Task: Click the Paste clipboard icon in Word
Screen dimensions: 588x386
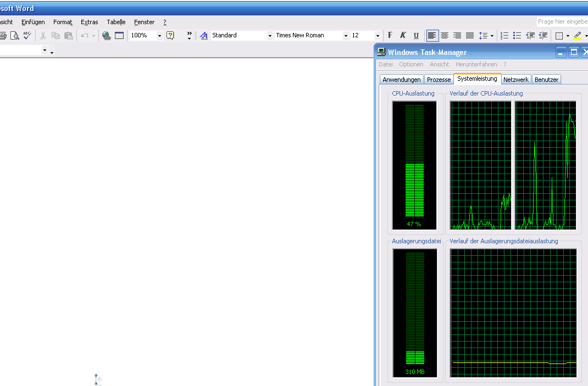Action: pos(68,36)
